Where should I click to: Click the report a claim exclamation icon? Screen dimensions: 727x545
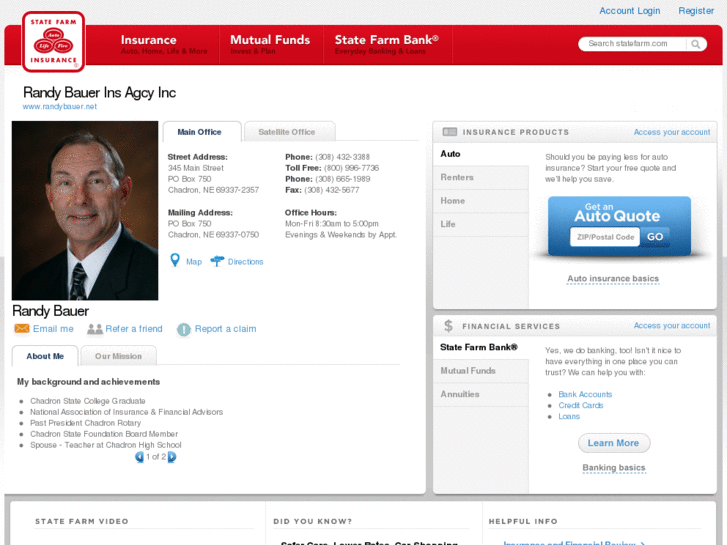[x=184, y=329]
